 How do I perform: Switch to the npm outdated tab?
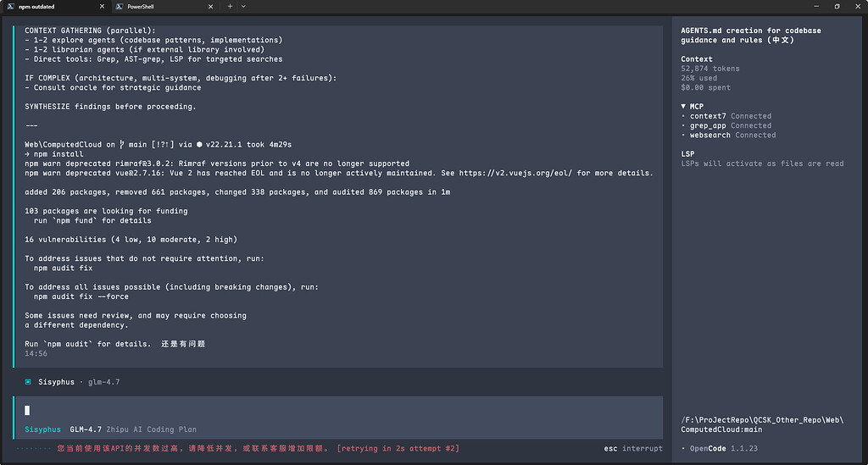coord(55,7)
